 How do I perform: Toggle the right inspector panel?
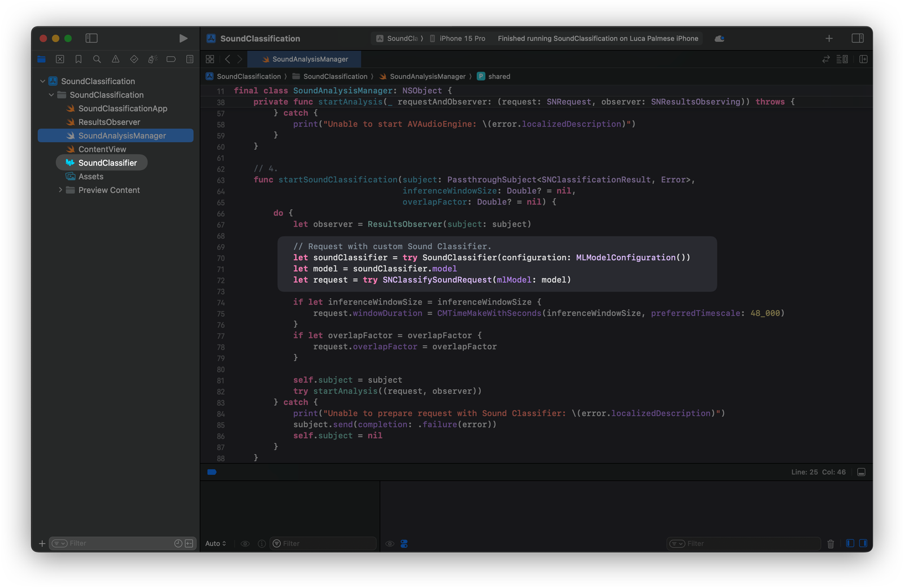pyautogui.click(x=857, y=38)
